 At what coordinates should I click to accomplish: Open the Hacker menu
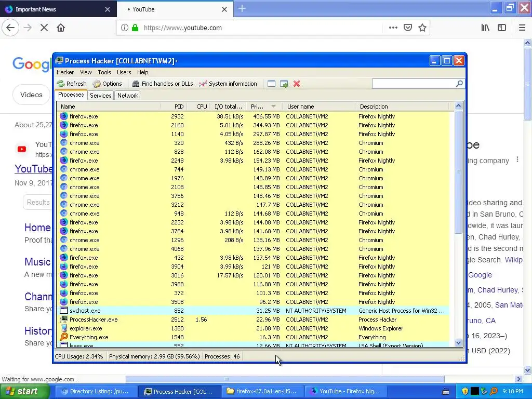(x=65, y=72)
